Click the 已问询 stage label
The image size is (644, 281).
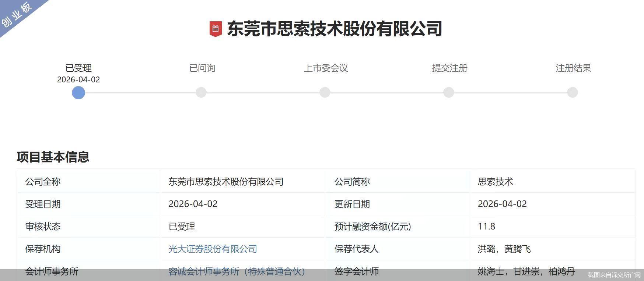[202, 68]
